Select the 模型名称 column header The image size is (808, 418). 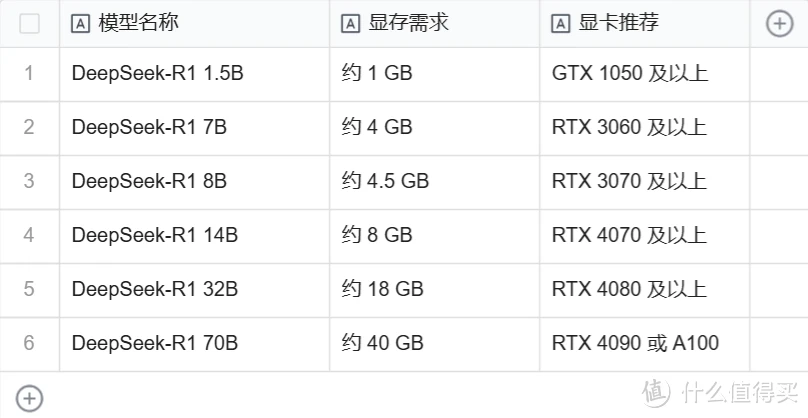pyautogui.click(x=194, y=24)
